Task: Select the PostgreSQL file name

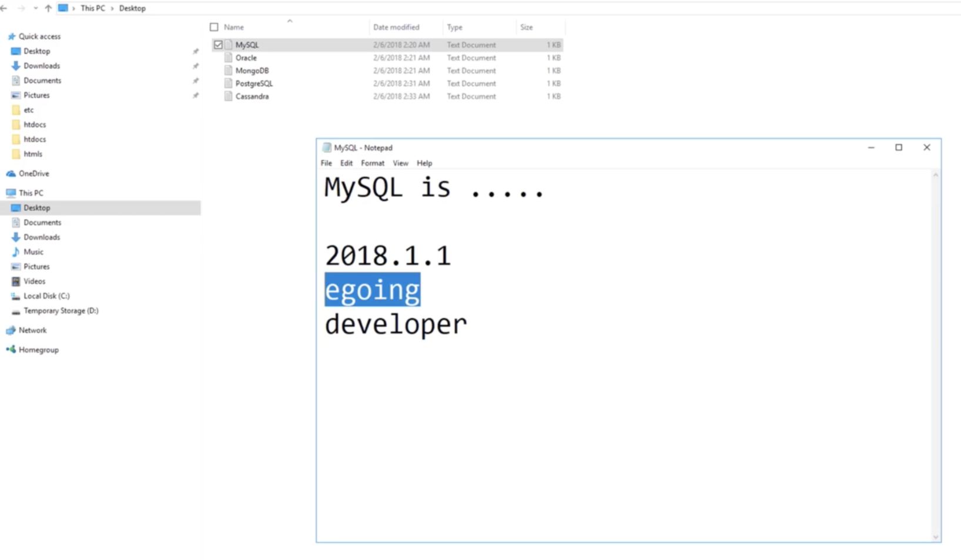Action: click(x=254, y=83)
